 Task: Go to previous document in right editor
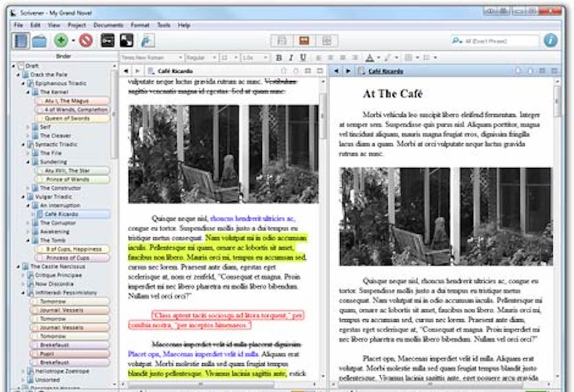pos(518,71)
